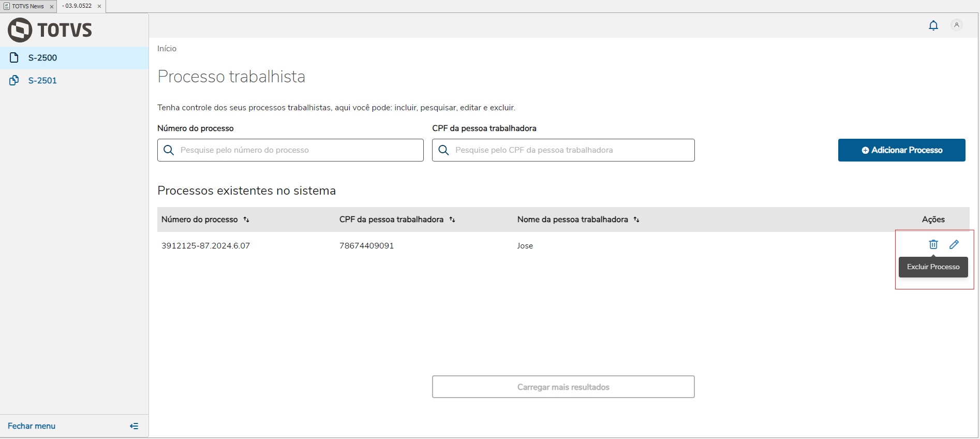
Task: Switch to the TOTVS News tab
Action: [27, 6]
